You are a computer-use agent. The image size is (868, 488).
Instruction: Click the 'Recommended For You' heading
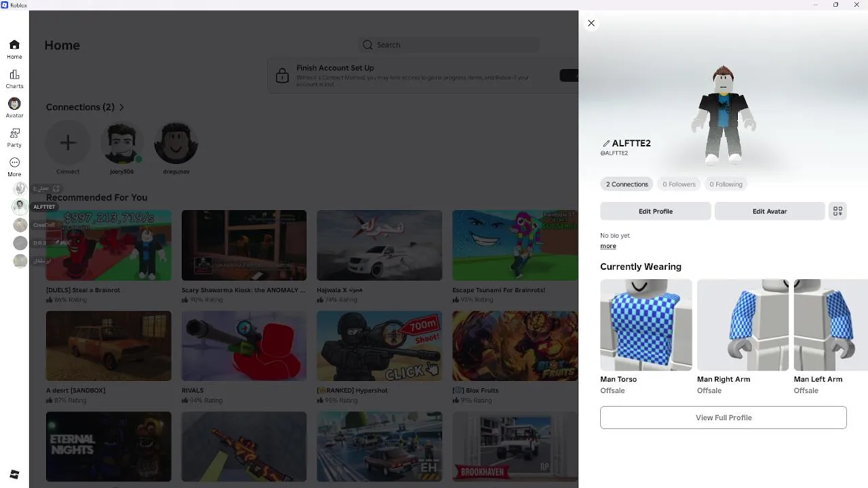point(96,197)
